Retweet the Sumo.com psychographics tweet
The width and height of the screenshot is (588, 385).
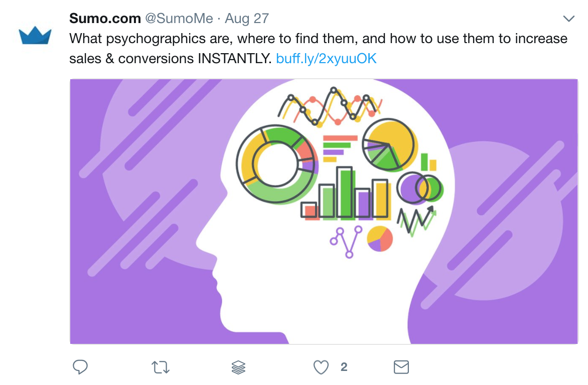pyautogui.click(x=161, y=367)
